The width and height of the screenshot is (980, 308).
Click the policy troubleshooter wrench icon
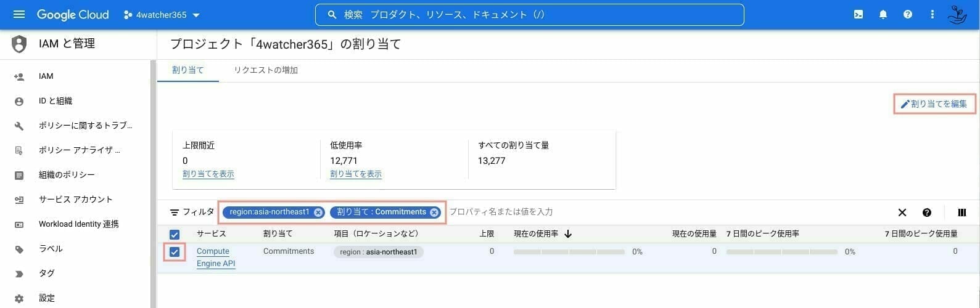(19, 126)
